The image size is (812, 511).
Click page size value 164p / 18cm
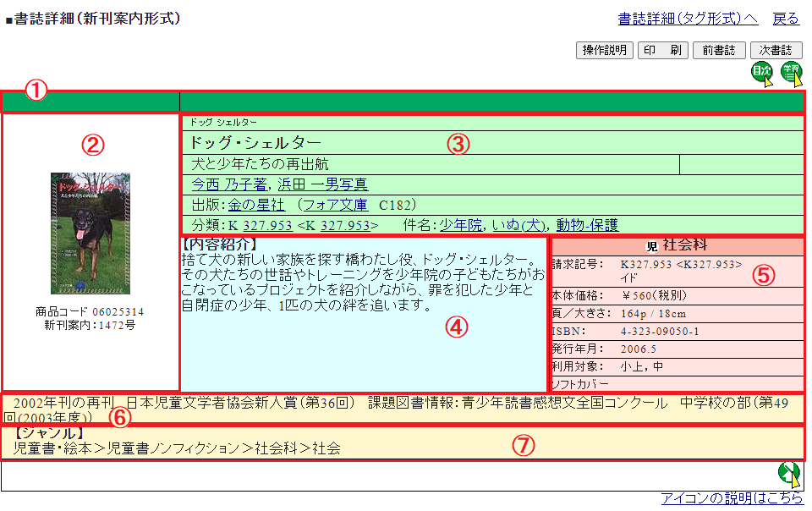[653, 314]
